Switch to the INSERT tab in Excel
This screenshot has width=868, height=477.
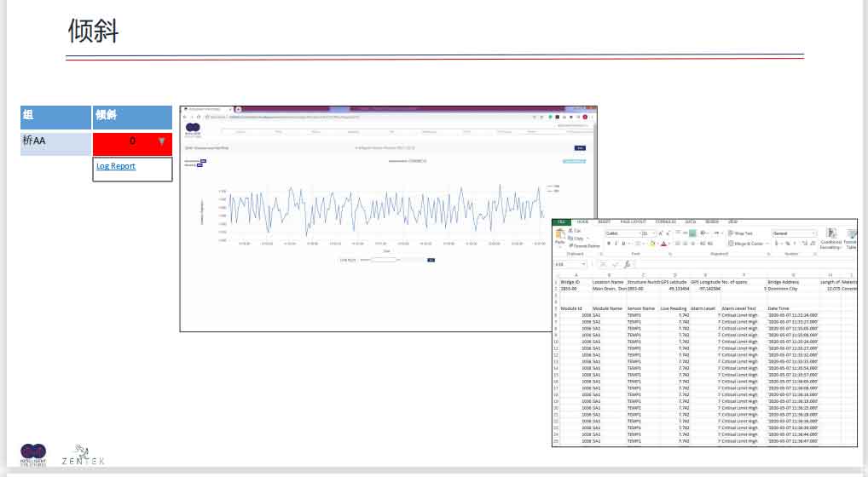[604, 221]
